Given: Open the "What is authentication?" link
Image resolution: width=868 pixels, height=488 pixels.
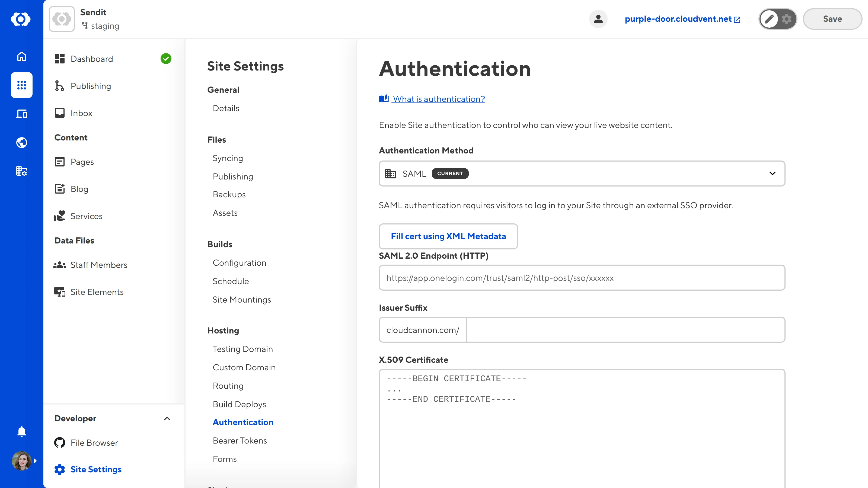Looking at the screenshot, I should (438, 99).
